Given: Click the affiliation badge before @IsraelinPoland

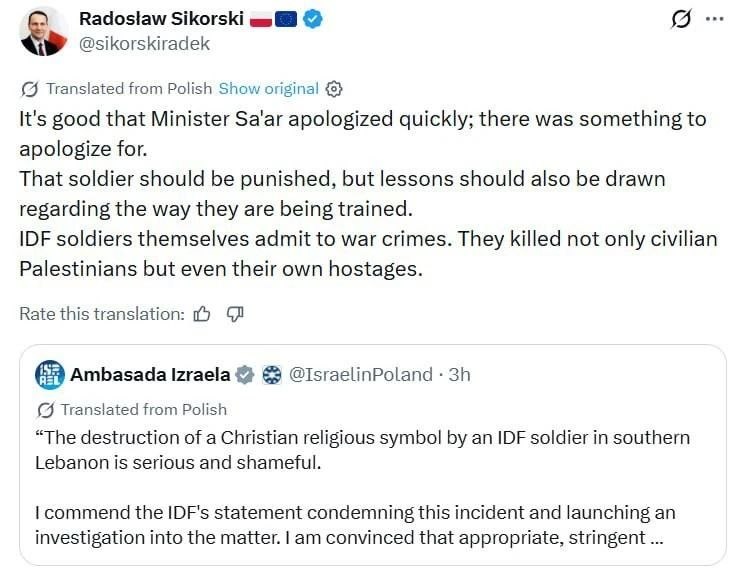Looking at the screenshot, I should pos(270,375).
